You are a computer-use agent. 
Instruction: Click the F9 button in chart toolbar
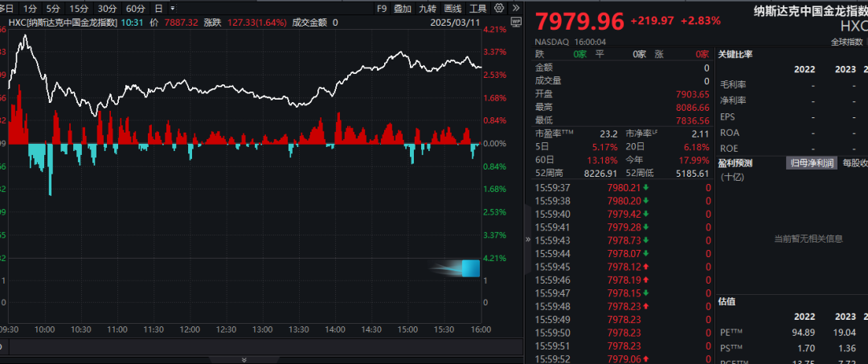point(382,8)
